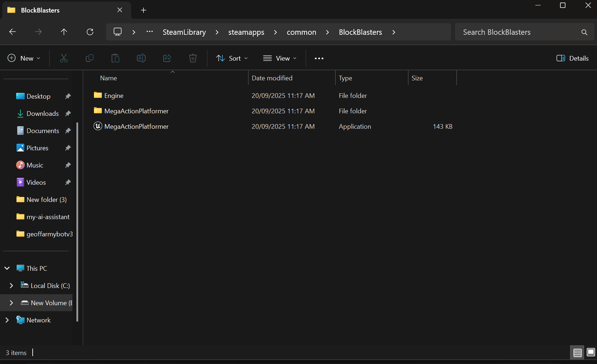Go back with the left arrow
This screenshot has height=364, width=597.
tap(12, 32)
